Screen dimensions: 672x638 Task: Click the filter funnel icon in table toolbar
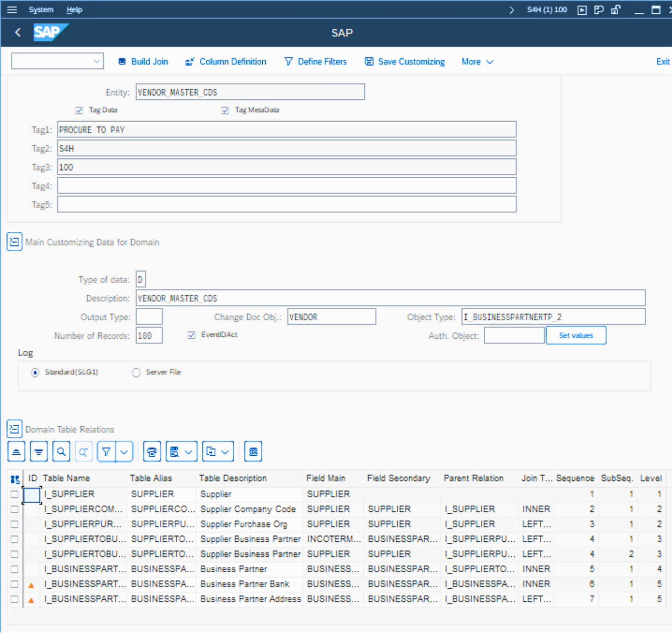[x=106, y=452]
